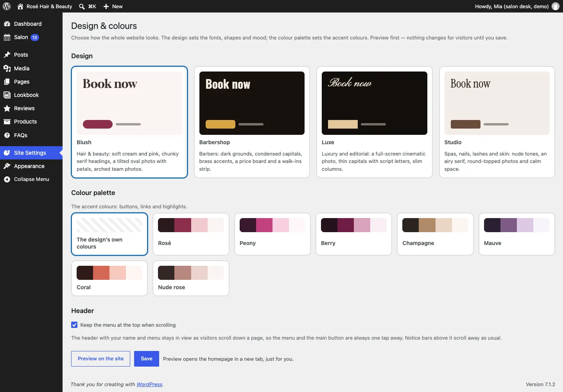Click Preview on the site button
Screen dimensions: 563x392
pyautogui.click(x=100, y=359)
